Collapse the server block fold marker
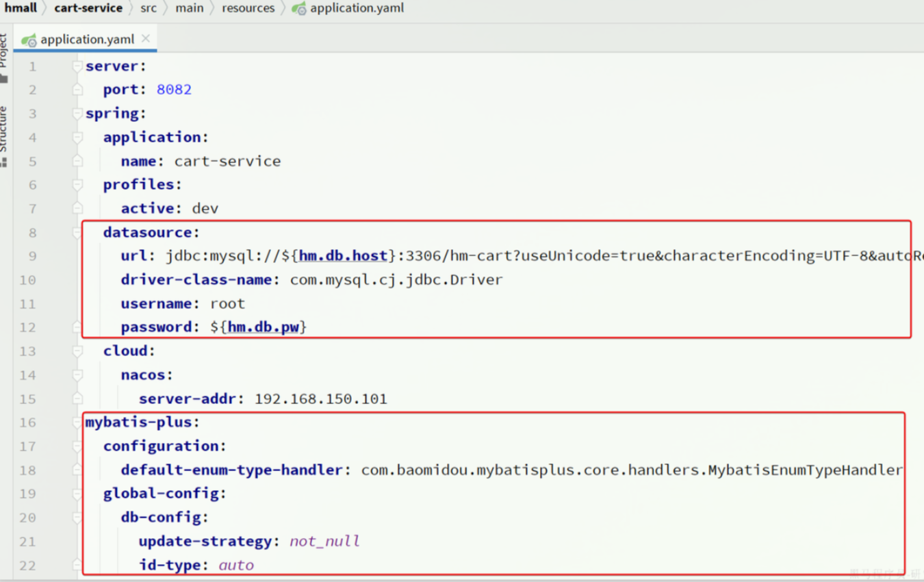Screen dimensions: 924x582 pyautogui.click(x=77, y=66)
